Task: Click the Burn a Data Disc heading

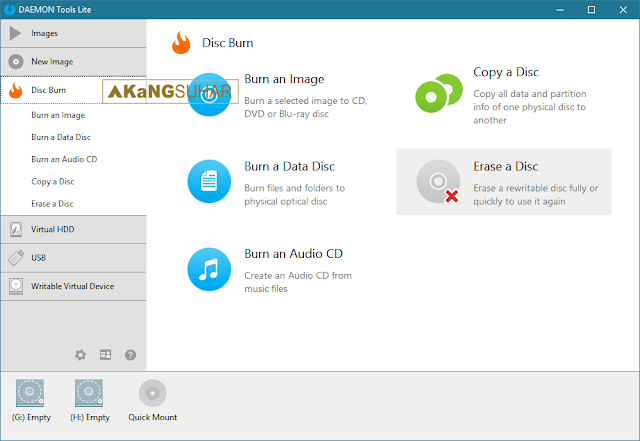Action: [x=289, y=167]
